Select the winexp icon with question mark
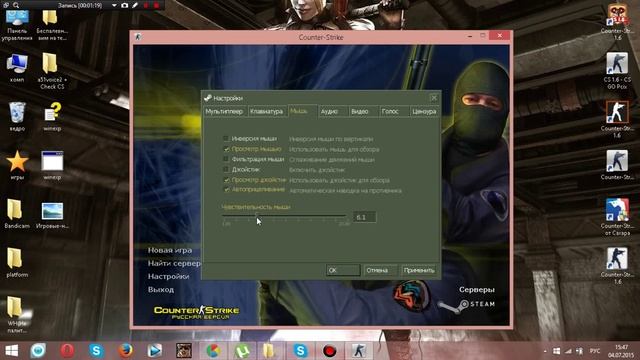This screenshot has width=640, height=360. point(52,117)
